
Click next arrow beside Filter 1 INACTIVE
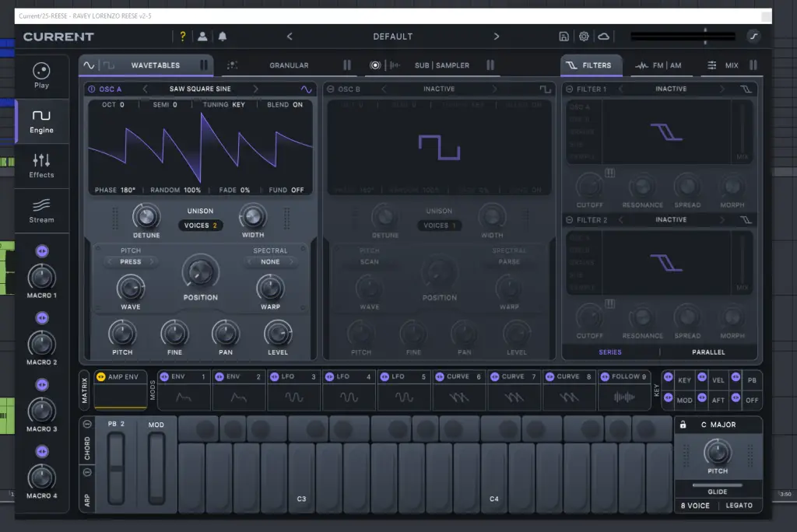pos(722,89)
